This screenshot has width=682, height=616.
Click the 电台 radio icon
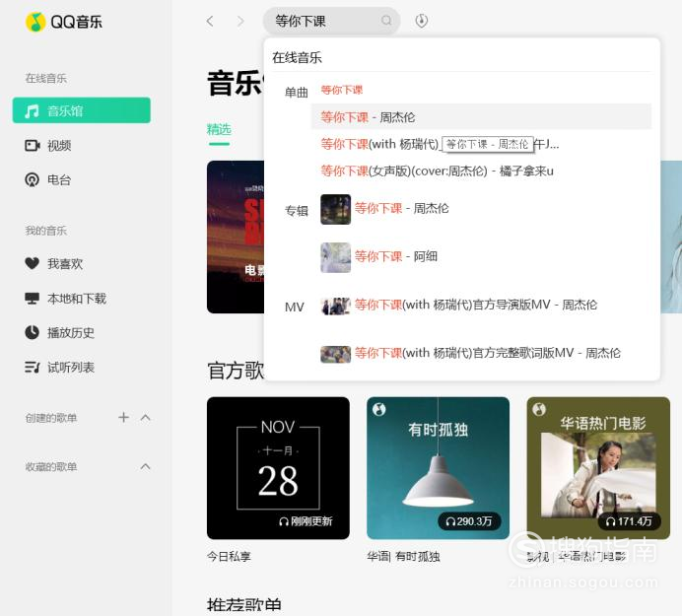pyautogui.click(x=33, y=179)
